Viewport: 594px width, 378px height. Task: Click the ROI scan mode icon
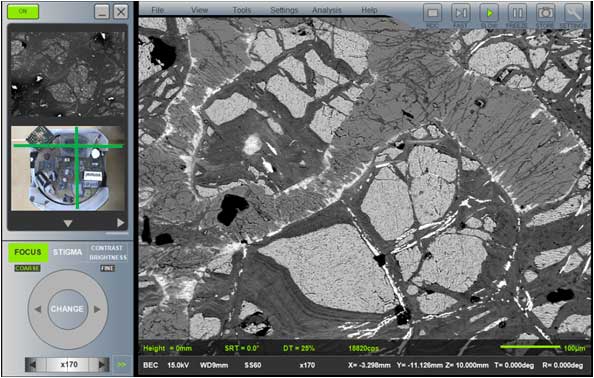[x=433, y=13]
